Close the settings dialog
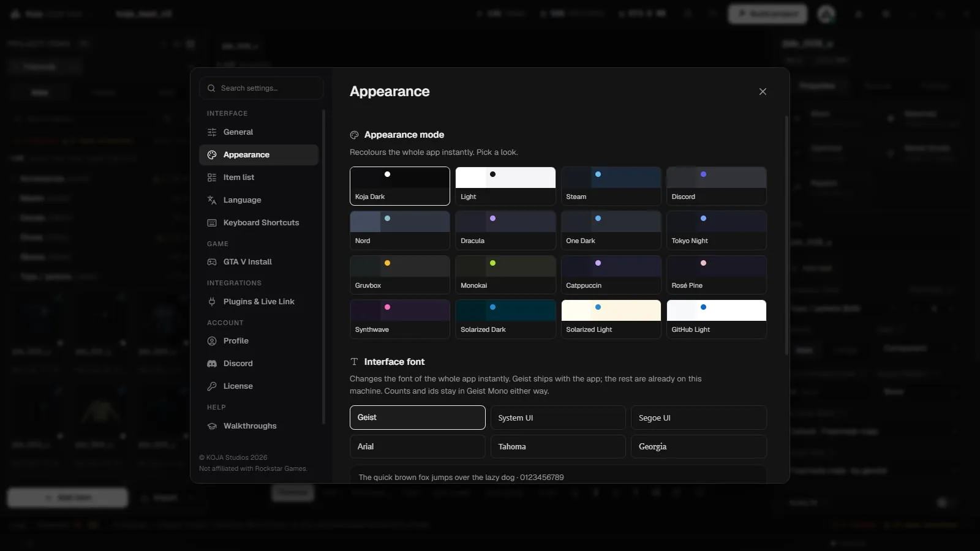This screenshot has width=980, height=551. tap(763, 91)
